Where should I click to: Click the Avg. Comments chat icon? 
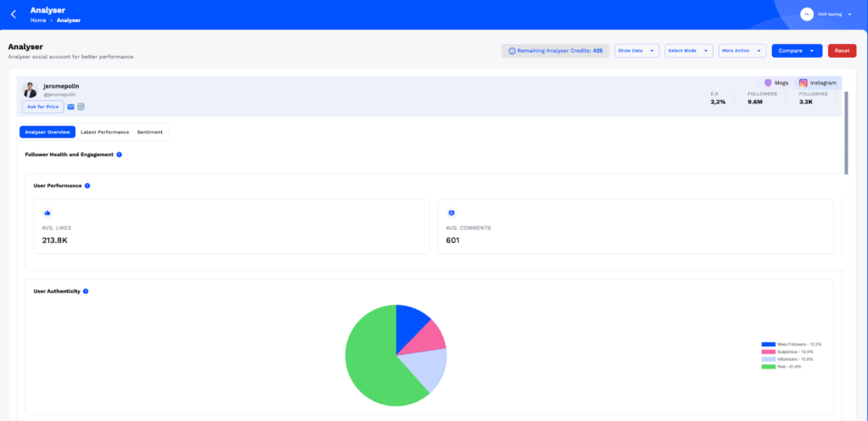[x=451, y=213]
